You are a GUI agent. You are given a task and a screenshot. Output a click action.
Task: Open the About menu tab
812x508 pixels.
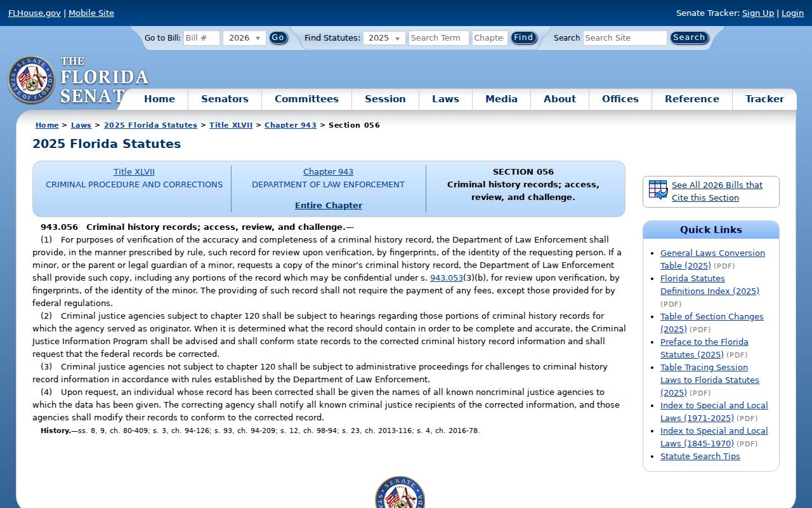point(560,99)
